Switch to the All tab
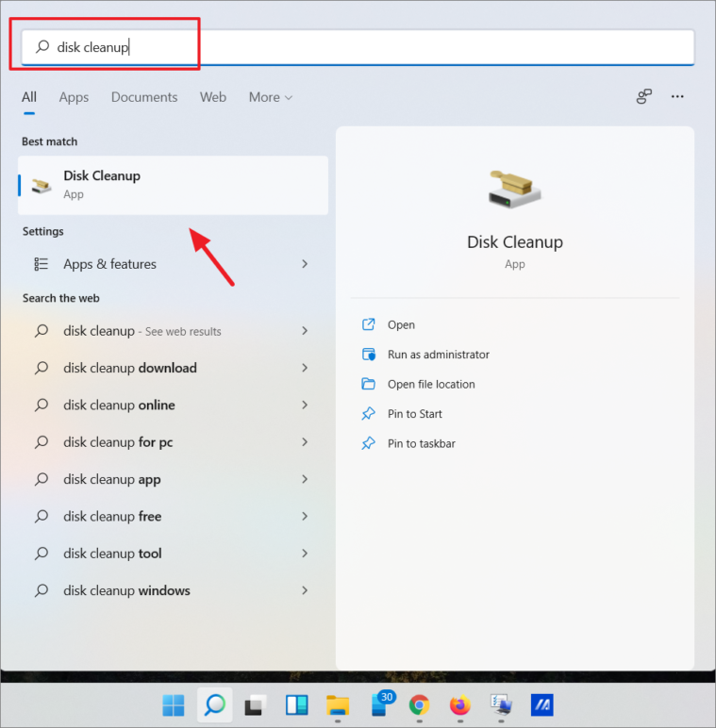 (29, 97)
